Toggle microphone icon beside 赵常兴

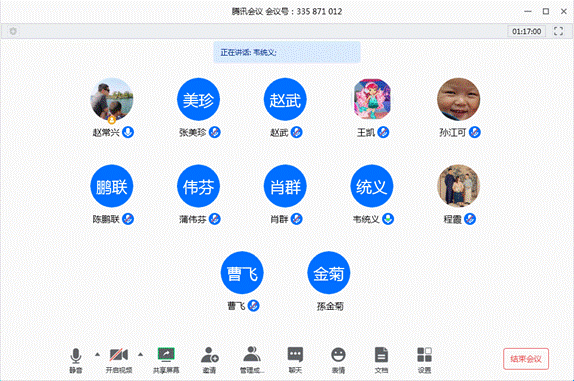(128, 132)
